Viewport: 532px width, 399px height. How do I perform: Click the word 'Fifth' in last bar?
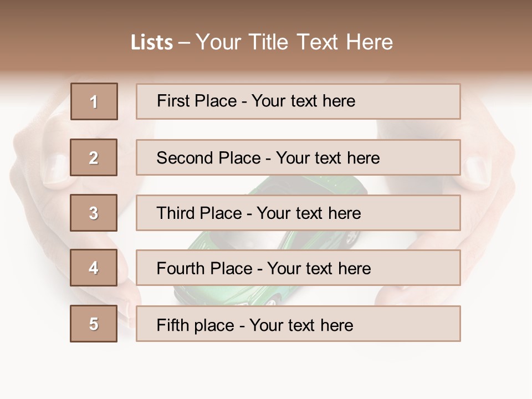[173, 325]
